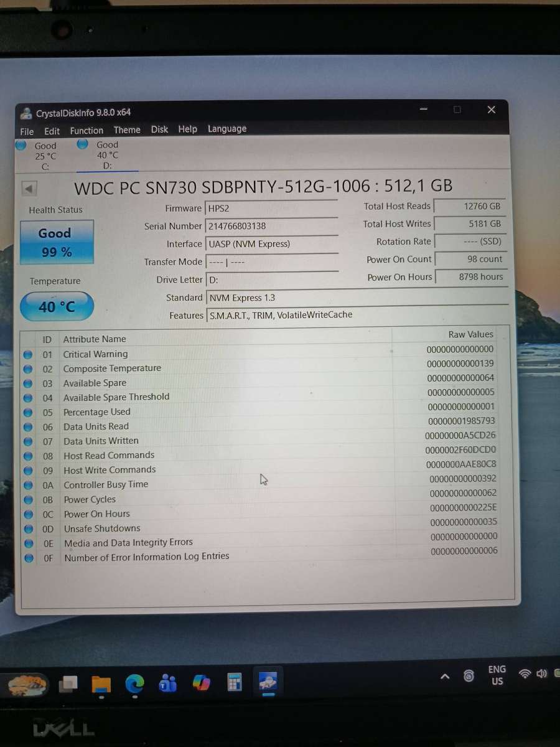This screenshot has width=560, height=747.
Task: Click the status icon for Error Information Log Entries
Action: (x=29, y=558)
